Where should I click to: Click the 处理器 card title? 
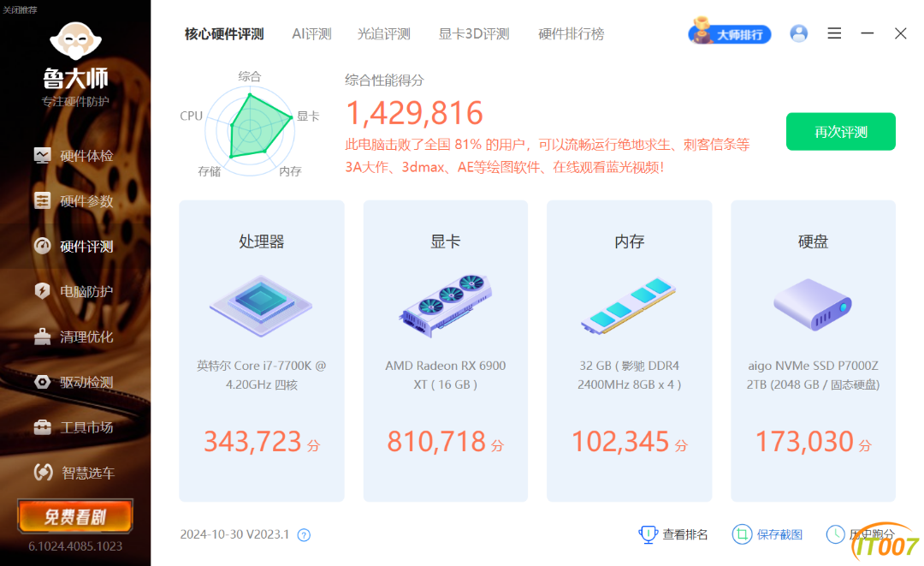pyautogui.click(x=262, y=241)
